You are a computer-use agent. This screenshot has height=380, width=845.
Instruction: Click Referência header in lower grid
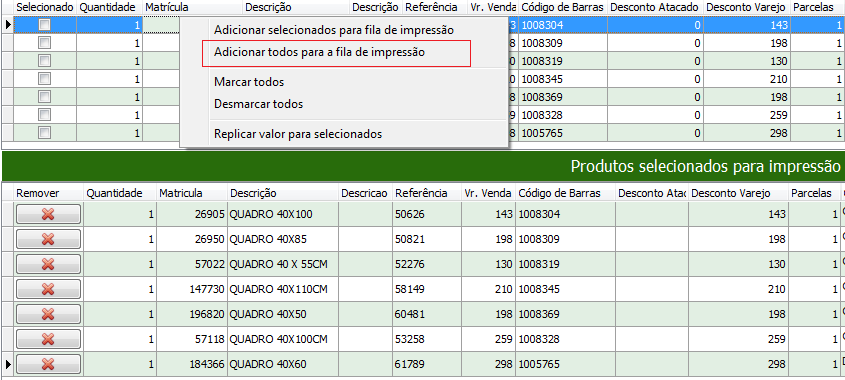(x=427, y=193)
